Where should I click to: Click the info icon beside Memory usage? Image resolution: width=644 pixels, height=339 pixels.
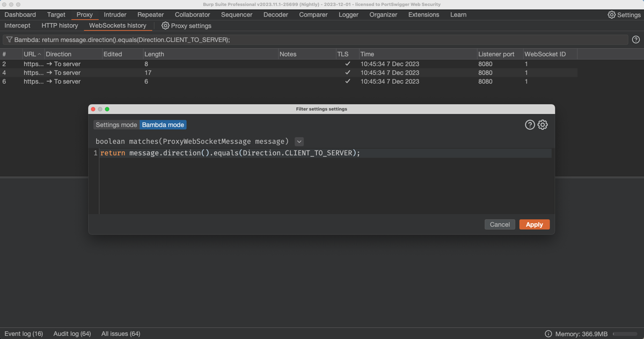548,334
